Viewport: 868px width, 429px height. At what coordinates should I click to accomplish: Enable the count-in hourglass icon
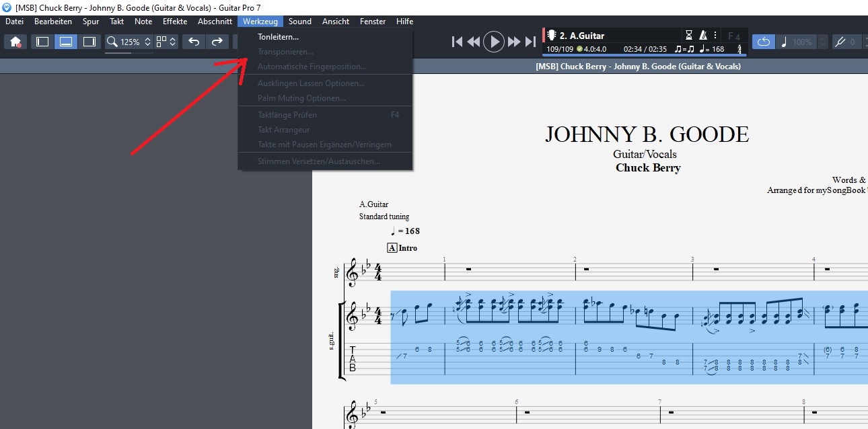(x=688, y=36)
